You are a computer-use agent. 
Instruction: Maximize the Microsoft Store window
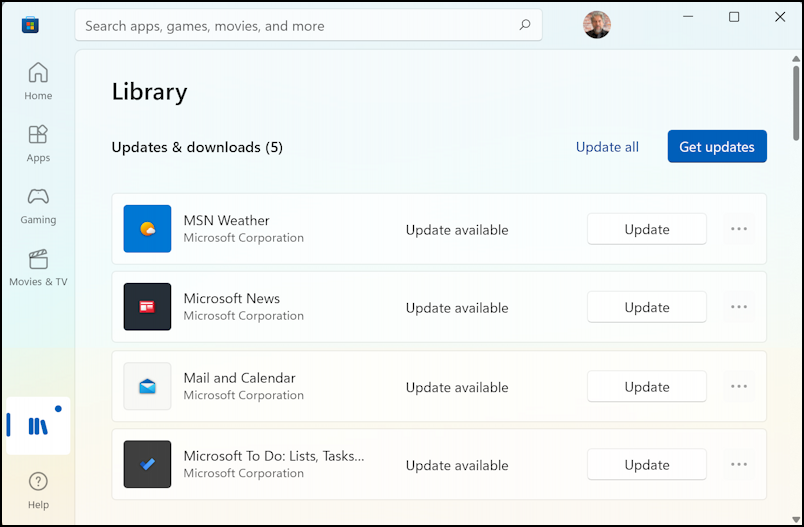pos(734,17)
